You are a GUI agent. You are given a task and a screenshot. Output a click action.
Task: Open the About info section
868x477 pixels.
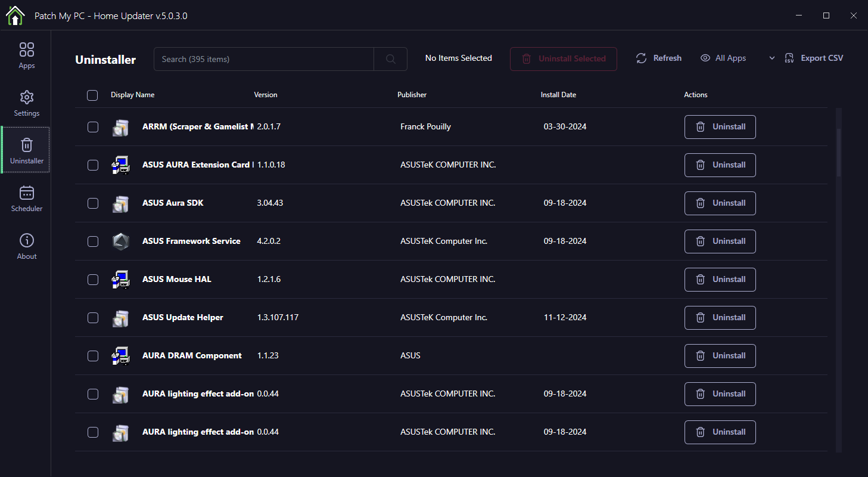point(27,246)
